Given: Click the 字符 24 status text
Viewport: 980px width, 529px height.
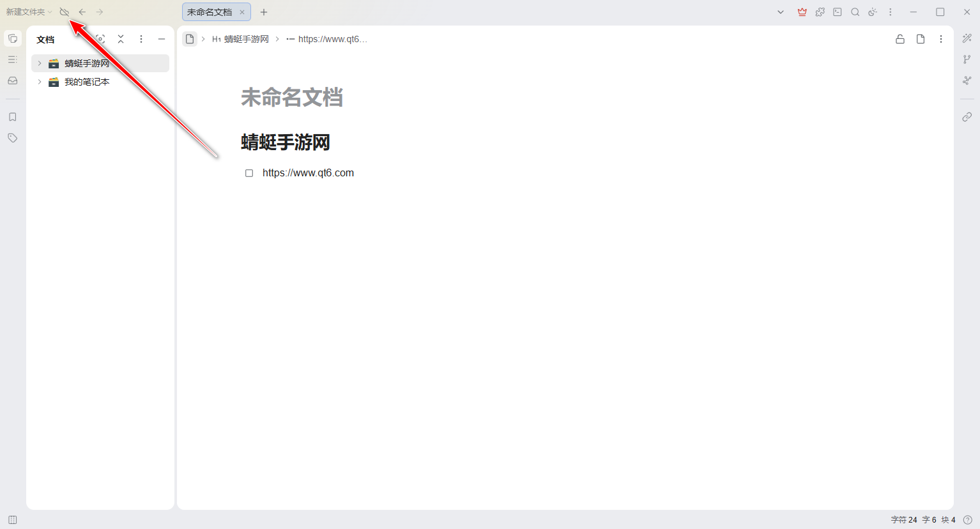Looking at the screenshot, I should (904, 520).
